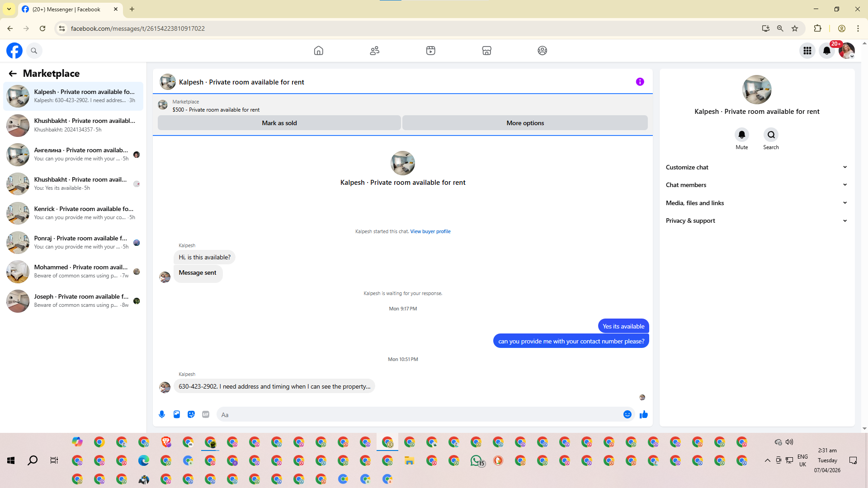View site information icon in address bar
This screenshot has height=488, width=868.
62,28
